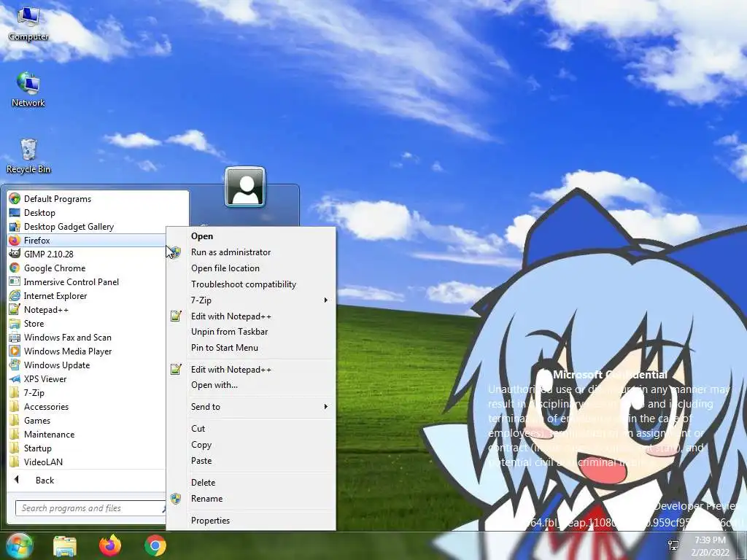Choose Pin to Start Menu
The height and width of the screenshot is (560, 747).
point(251,348)
